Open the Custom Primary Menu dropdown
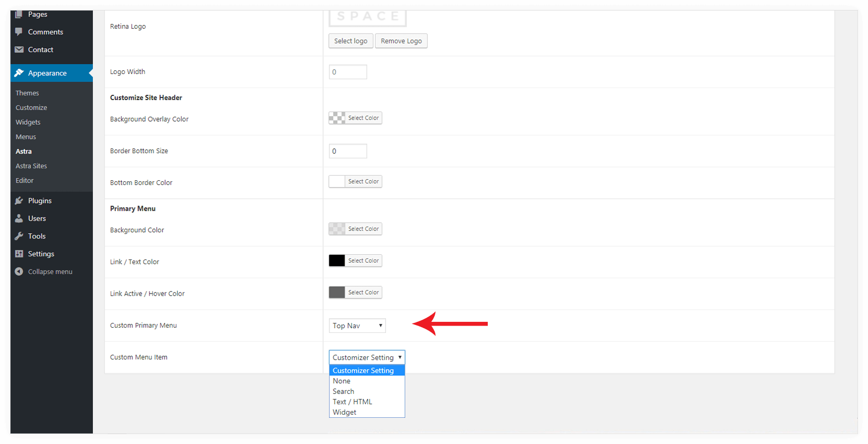Image resolution: width=868 pixels, height=444 pixels. pos(357,326)
